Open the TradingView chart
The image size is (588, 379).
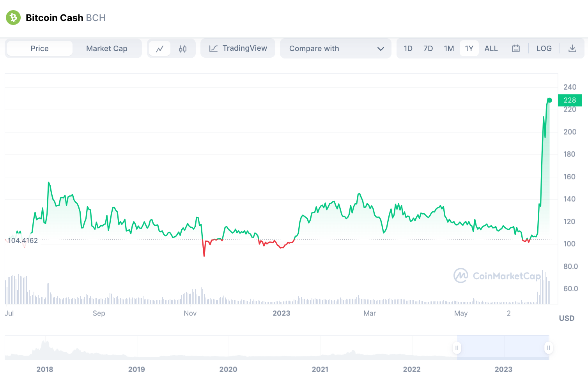point(238,48)
